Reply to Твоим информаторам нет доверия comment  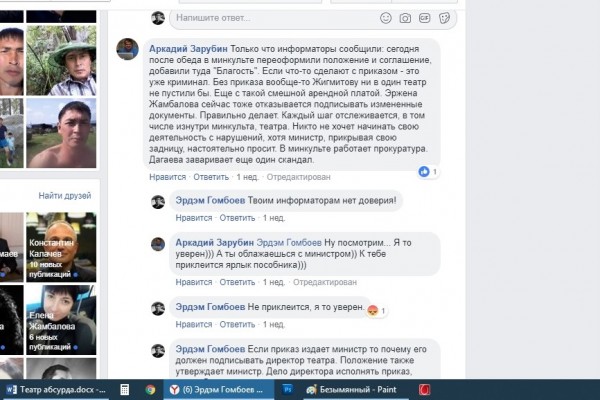point(237,218)
